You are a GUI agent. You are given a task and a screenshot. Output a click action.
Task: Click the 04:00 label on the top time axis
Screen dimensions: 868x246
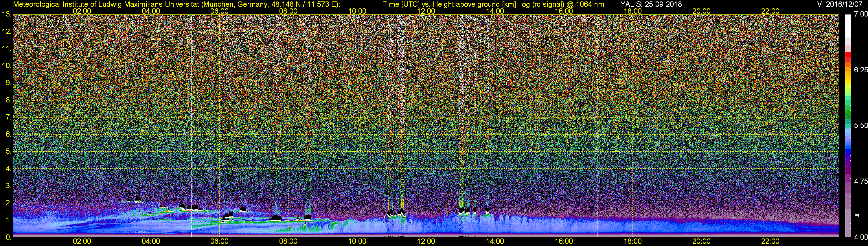pyautogui.click(x=151, y=11)
